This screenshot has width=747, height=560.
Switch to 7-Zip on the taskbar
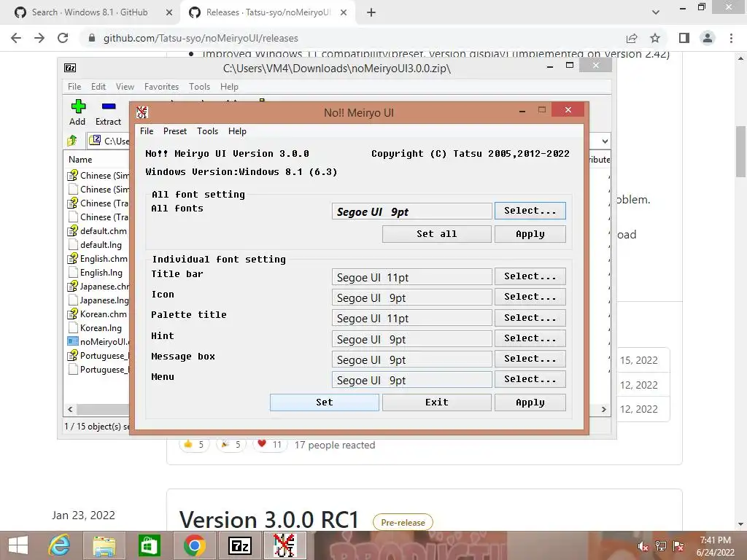click(239, 545)
